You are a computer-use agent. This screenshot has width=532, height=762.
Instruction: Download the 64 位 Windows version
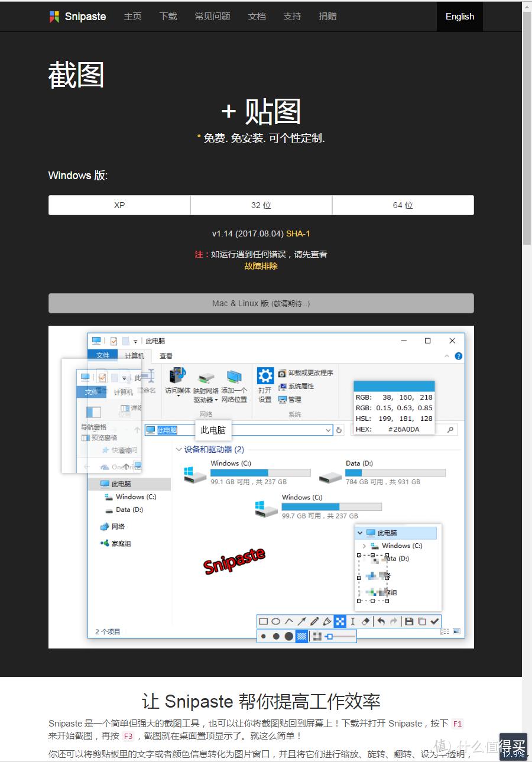coord(403,205)
